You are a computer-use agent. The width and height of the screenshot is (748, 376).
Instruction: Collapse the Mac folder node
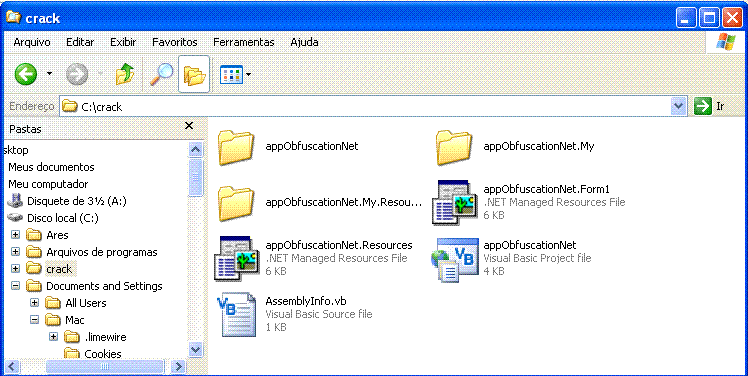click(x=34, y=320)
